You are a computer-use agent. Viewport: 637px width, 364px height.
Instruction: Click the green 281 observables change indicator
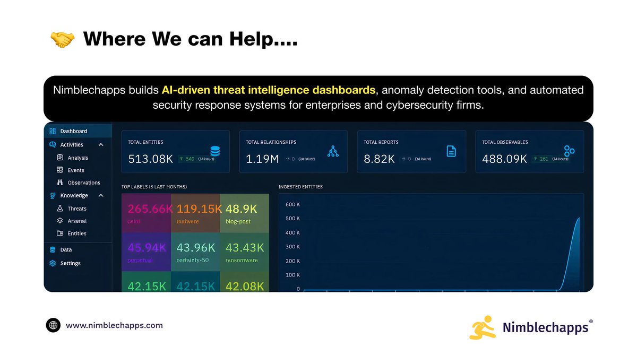tap(541, 159)
